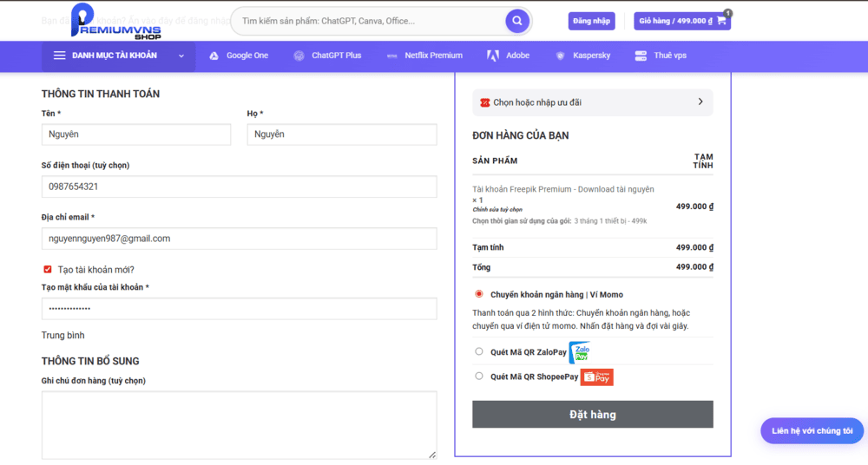Click the Họ input field
This screenshot has width=868, height=465.
click(x=341, y=134)
